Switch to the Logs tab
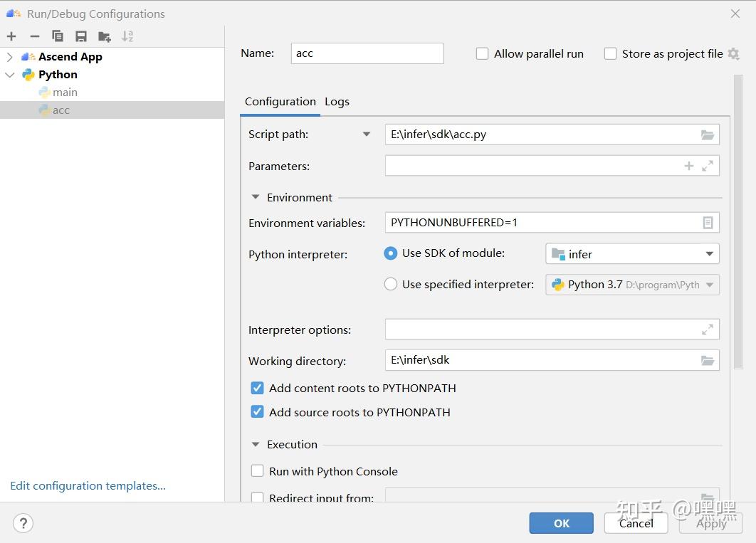This screenshot has width=756, height=543. (337, 102)
